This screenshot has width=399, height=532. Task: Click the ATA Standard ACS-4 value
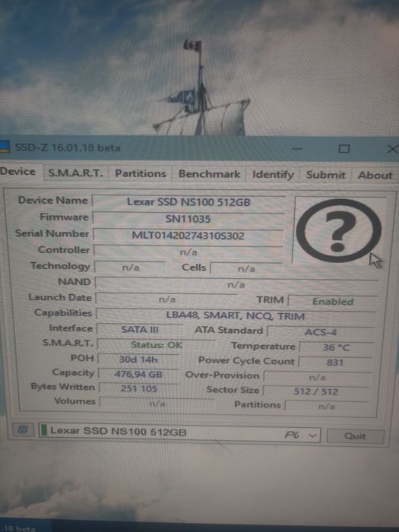(x=321, y=331)
